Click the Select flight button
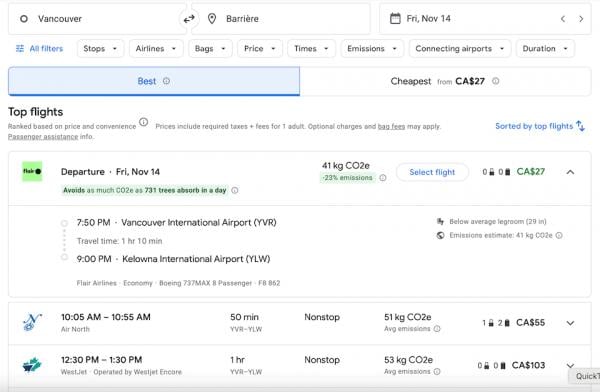The image size is (600, 392). pyautogui.click(x=432, y=172)
